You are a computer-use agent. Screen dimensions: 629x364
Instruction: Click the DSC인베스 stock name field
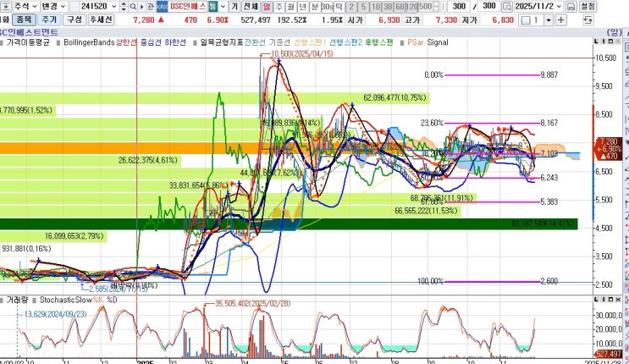(x=188, y=7)
